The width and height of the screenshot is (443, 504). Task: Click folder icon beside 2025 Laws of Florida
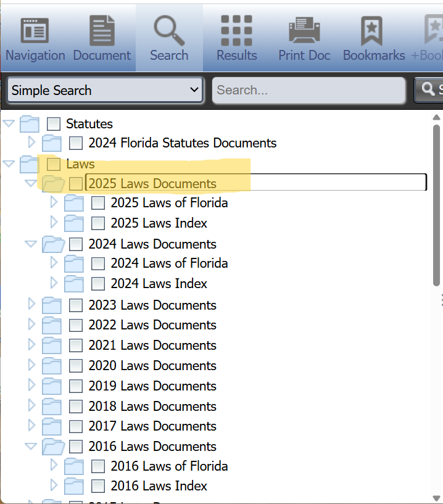pos(73,203)
